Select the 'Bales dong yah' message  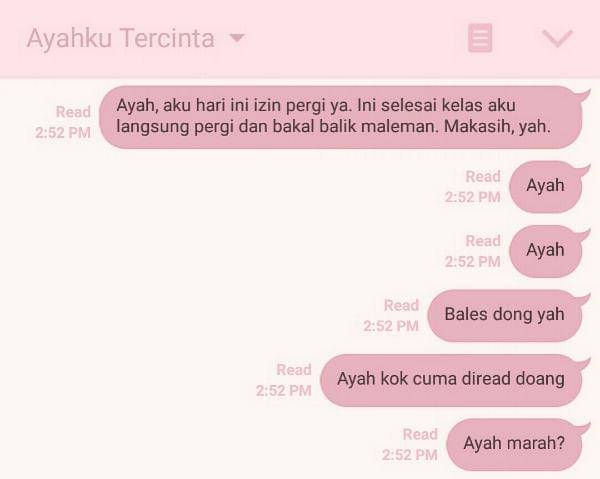point(505,316)
